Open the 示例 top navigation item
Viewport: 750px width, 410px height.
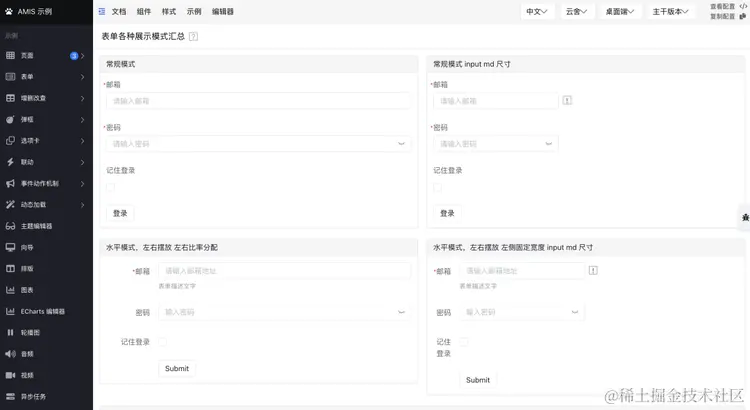tap(194, 11)
